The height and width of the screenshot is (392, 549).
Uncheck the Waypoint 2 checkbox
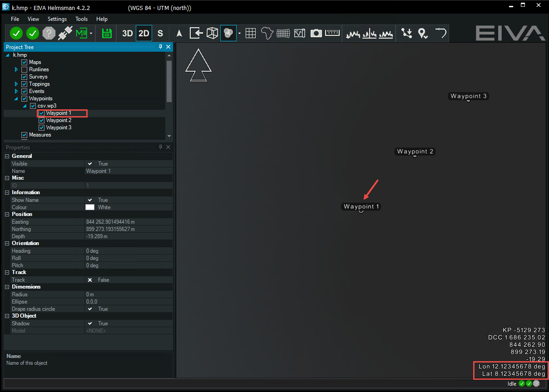pyautogui.click(x=41, y=120)
